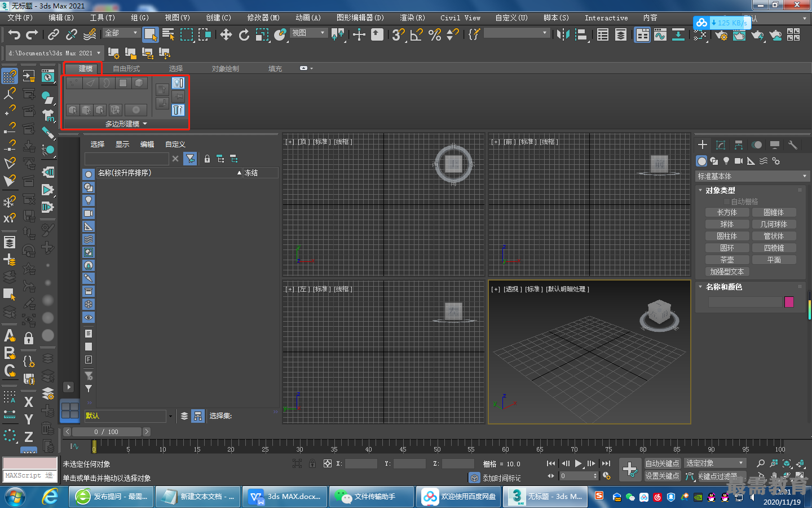
Task: Create a 长方体 box primitive
Action: (727, 212)
